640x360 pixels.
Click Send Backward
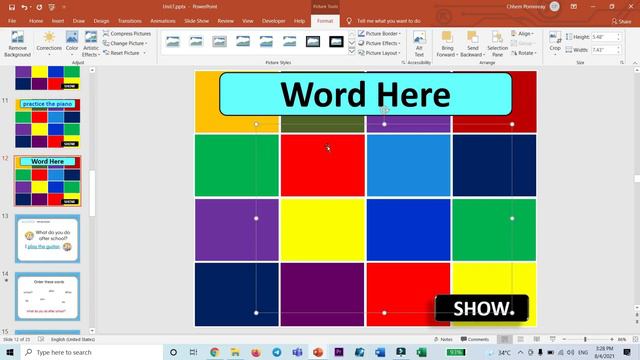(x=472, y=44)
